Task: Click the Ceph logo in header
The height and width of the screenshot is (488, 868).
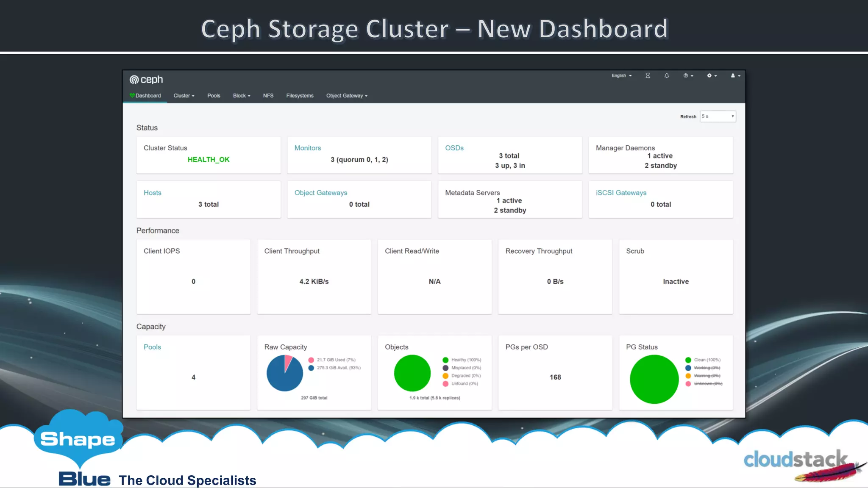Action: 146,80
